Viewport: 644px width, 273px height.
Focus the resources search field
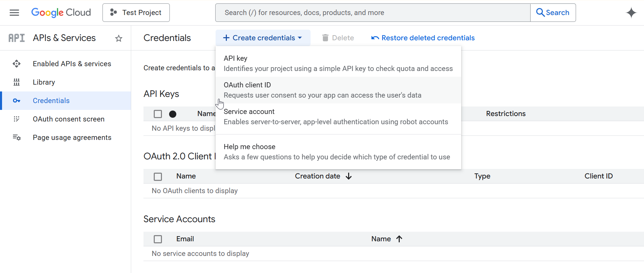(x=373, y=13)
